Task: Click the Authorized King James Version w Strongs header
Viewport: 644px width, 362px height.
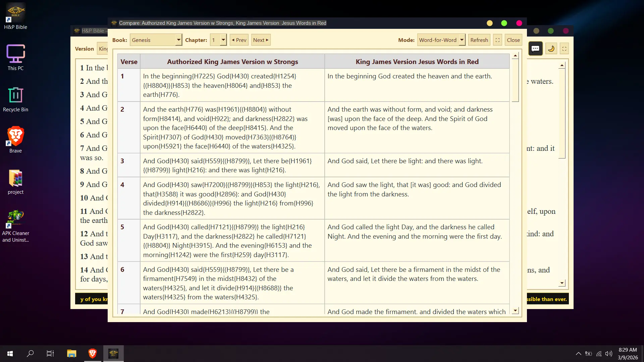Action: click(x=232, y=62)
